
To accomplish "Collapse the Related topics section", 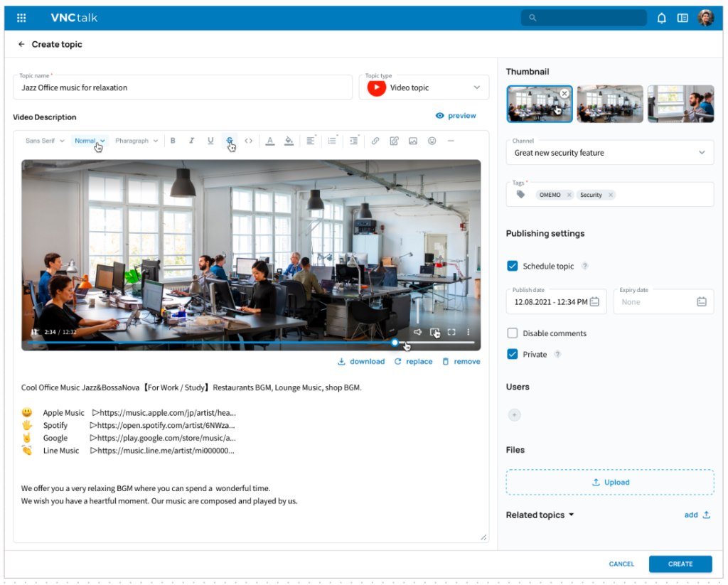I will pos(540,515).
